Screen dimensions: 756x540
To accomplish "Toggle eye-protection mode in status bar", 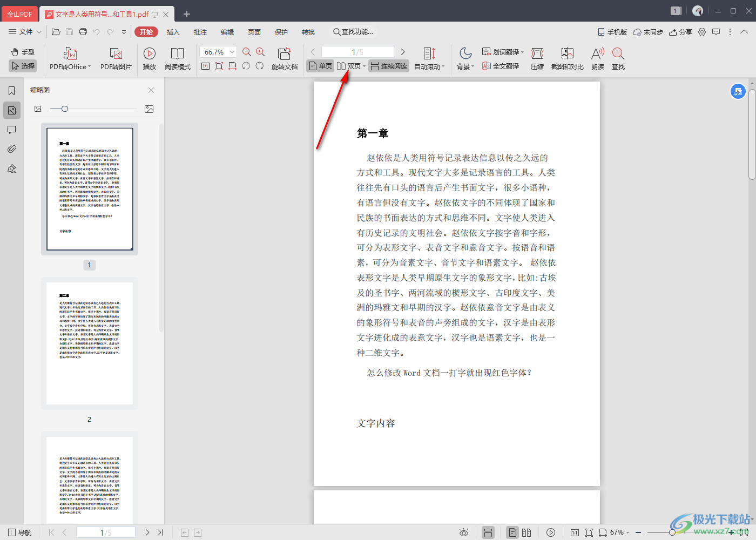I will pyautogui.click(x=464, y=532).
